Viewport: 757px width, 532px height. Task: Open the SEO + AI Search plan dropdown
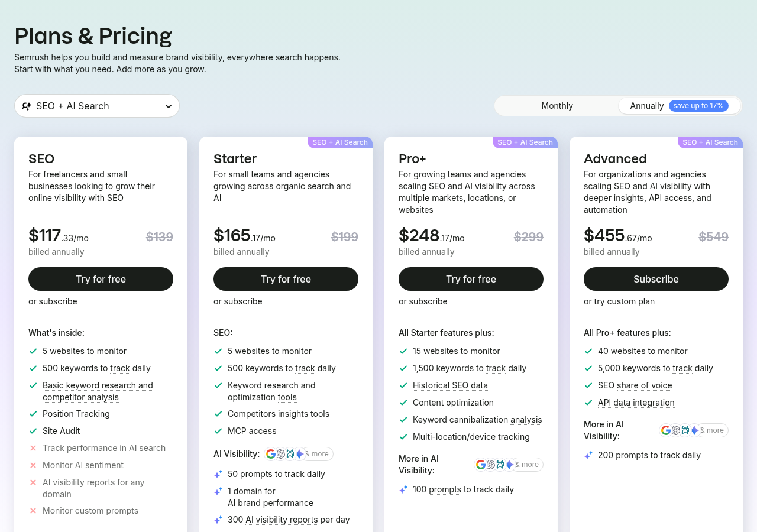click(97, 106)
